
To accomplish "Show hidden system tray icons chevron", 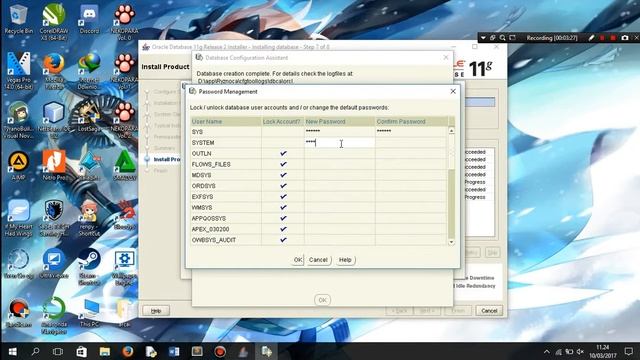I will 547,352.
